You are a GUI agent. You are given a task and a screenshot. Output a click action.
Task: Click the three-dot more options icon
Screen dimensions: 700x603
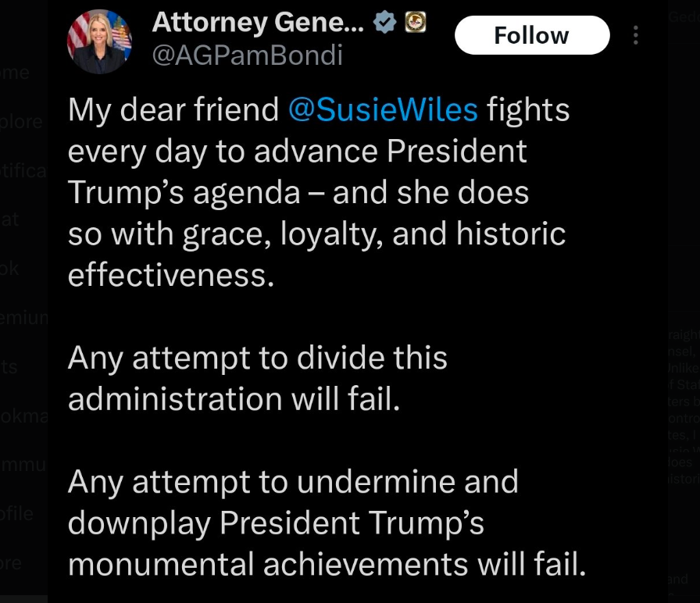coord(636,36)
